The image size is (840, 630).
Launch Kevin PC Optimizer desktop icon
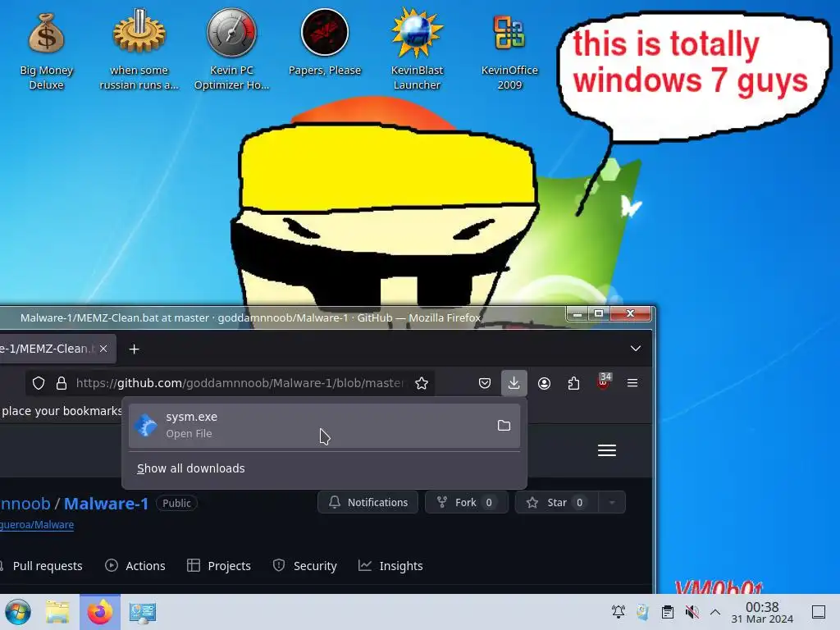pyautogui.click(x=231, y=51)
